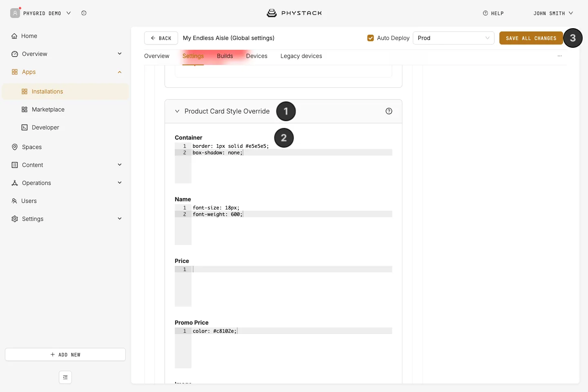Image resolution: width=588 pixels, height=392 pixels.
Task: Switch to the Builds tab
Action: pyautogui.click(x=225, y=56)
